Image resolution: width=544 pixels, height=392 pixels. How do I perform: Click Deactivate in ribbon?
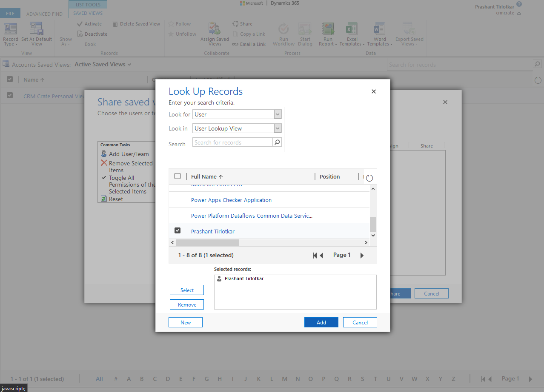pos(92,34)
